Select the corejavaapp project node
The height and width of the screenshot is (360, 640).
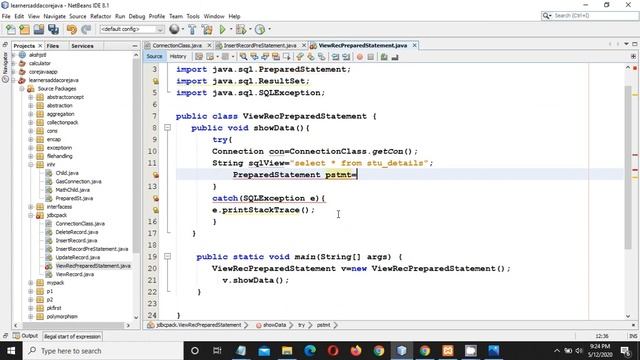click(x=43, y=71)
